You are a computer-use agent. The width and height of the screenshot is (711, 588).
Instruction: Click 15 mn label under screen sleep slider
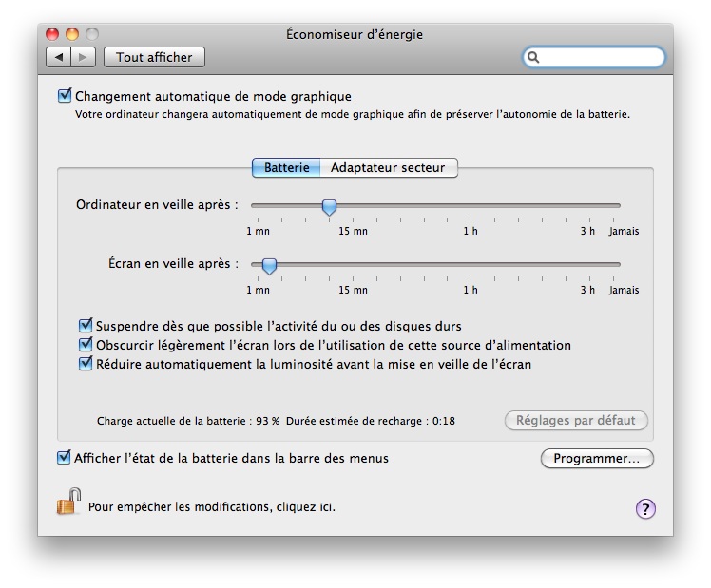click(x=353, y=290)
